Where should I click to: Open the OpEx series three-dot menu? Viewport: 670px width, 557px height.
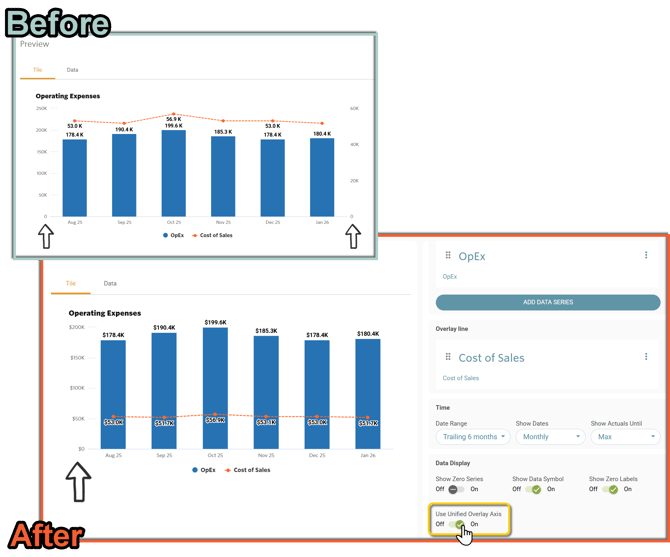[x=647, y=256]
